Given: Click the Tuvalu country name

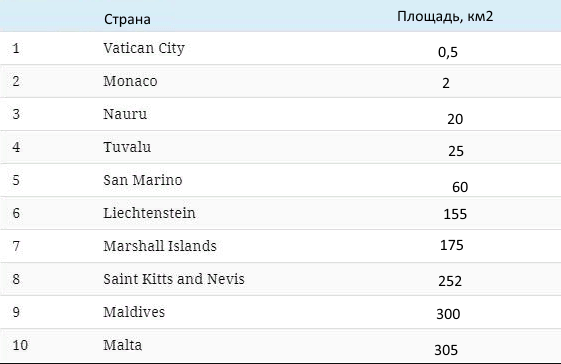Looking at the screenshot, I should [127, 147].
